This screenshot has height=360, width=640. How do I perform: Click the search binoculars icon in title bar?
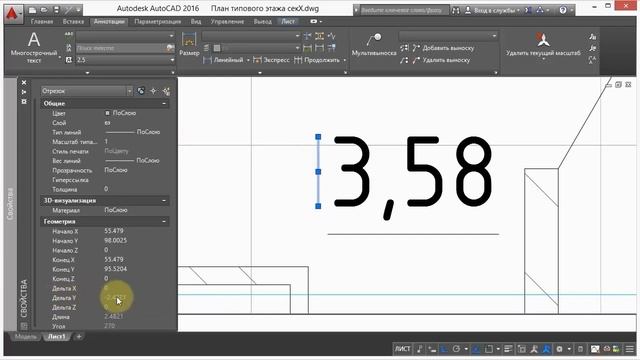456,11
